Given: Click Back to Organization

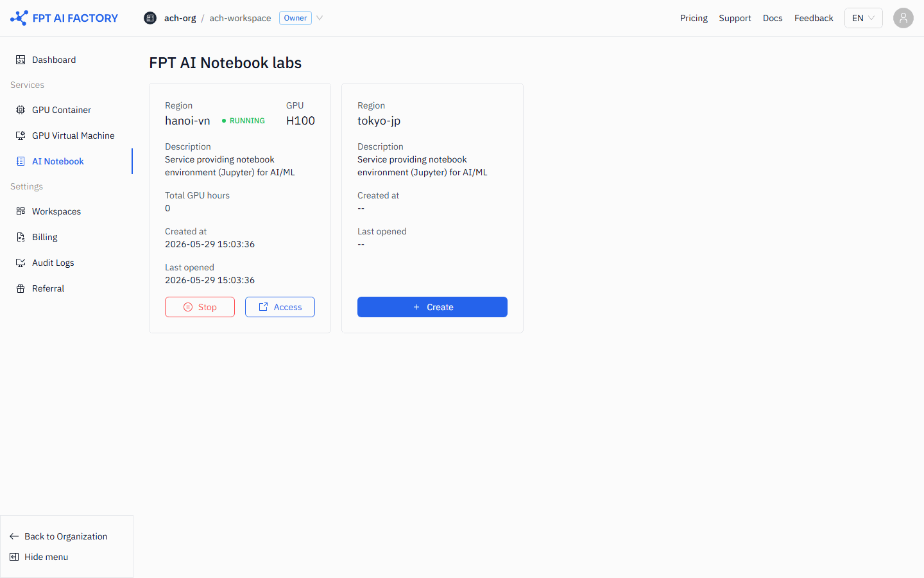Looking at the screenshot, I should pos(65,536).
